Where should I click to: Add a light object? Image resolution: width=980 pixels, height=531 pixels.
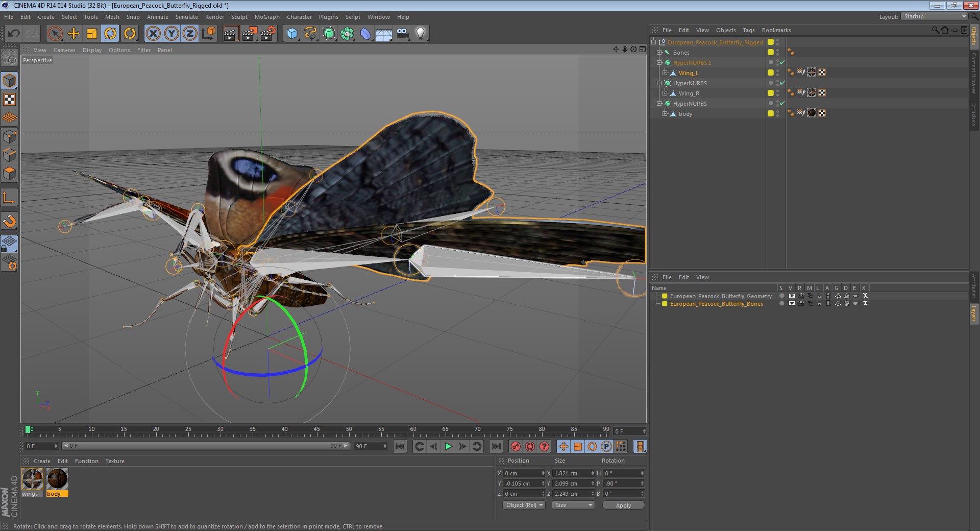coord(421,34)
